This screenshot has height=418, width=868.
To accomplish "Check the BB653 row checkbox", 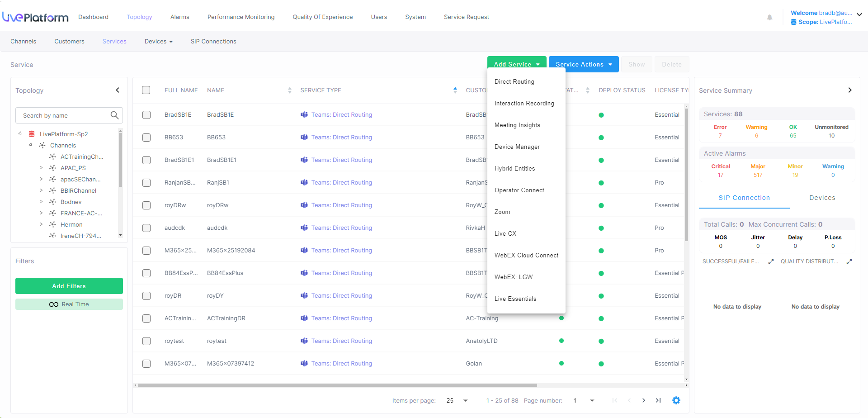I will coord(146,138).
